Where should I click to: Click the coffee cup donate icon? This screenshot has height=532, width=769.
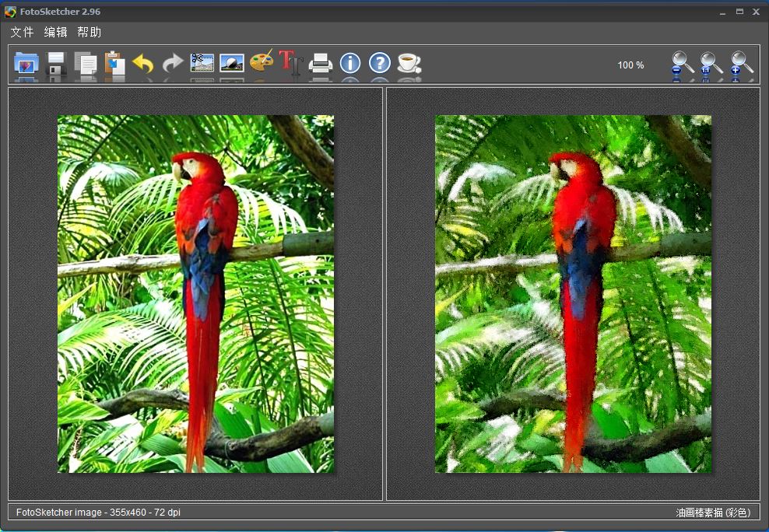(x=409, y=63)
